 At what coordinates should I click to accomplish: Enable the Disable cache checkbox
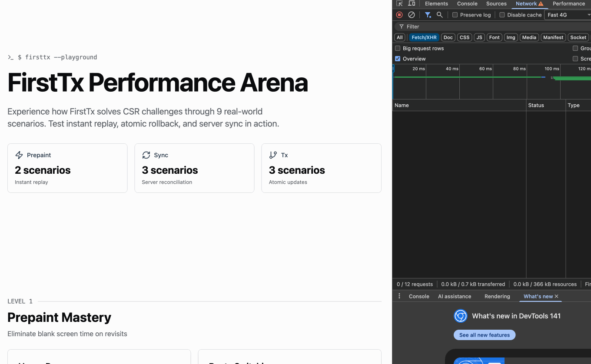point(502,15)
